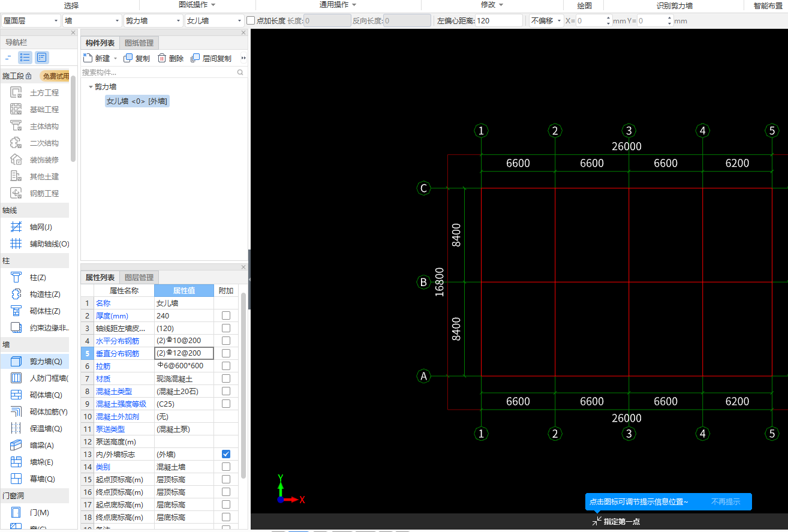Select 暗梁(A) hidden beam icon

coord(17,446)
